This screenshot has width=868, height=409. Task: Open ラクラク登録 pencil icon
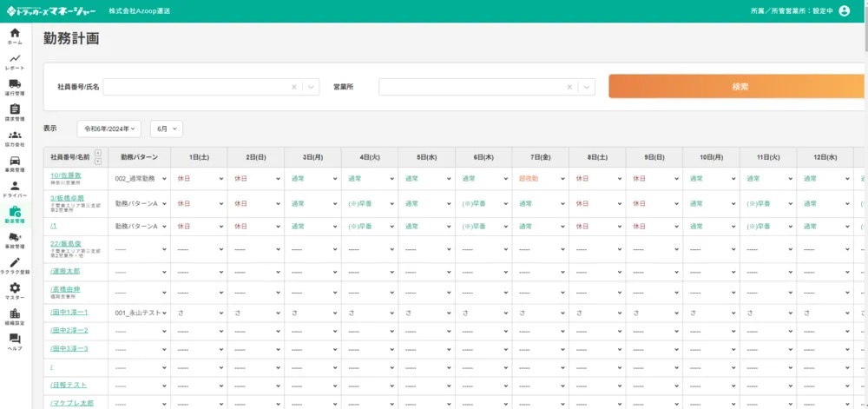pyautogui.click(x=15, y=262)
